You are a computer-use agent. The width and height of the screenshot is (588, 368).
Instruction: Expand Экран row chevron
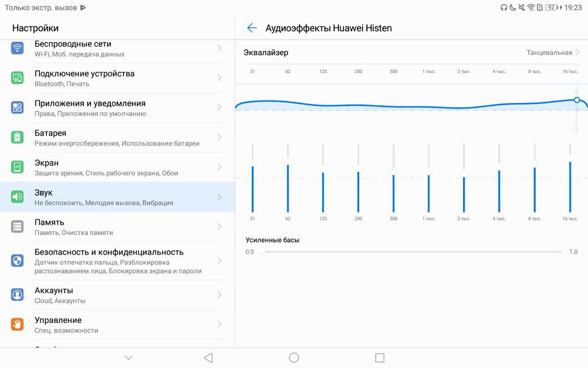pyautogui.click(x=219, y=167)
